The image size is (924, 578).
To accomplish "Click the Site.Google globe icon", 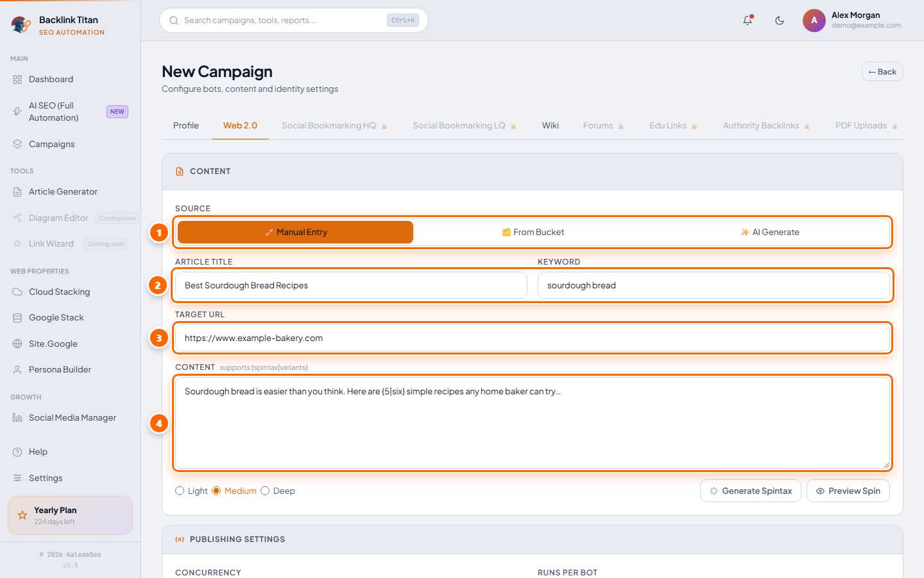I will (17, 344).
